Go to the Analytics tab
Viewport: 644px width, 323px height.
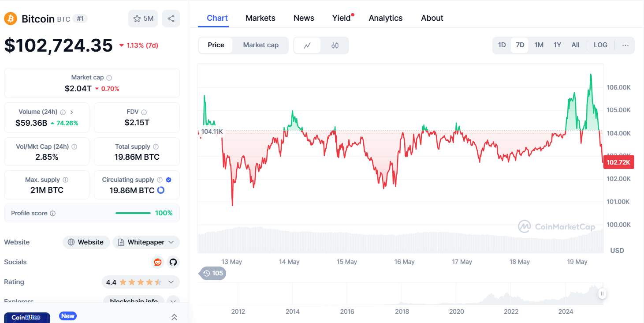tap(385, 18)
